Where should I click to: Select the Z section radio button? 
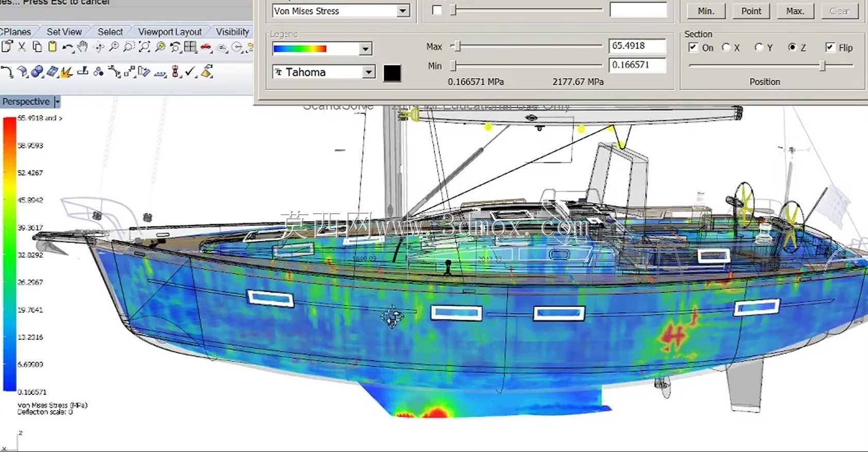[792, 47]
